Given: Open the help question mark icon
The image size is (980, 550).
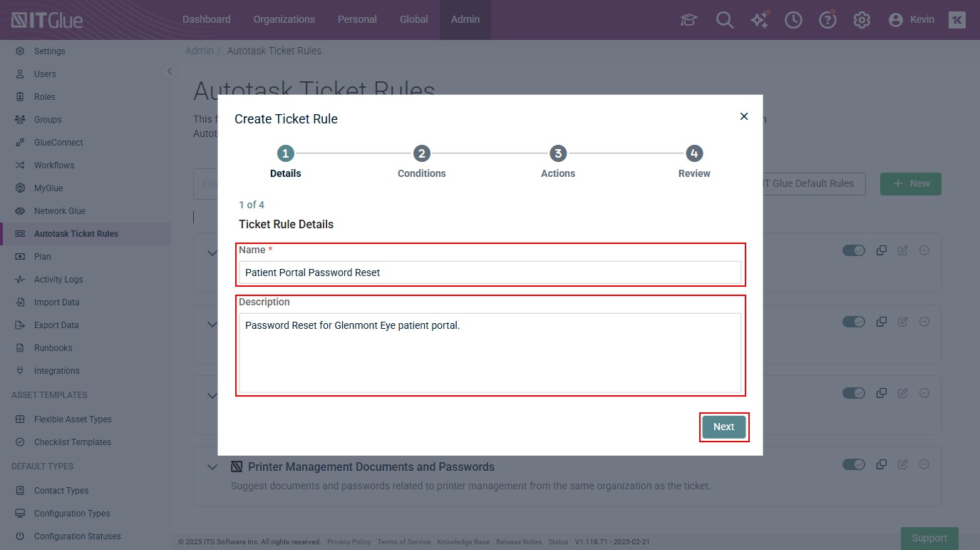Looking at the screenshot, I should click(x=827, y=20).
